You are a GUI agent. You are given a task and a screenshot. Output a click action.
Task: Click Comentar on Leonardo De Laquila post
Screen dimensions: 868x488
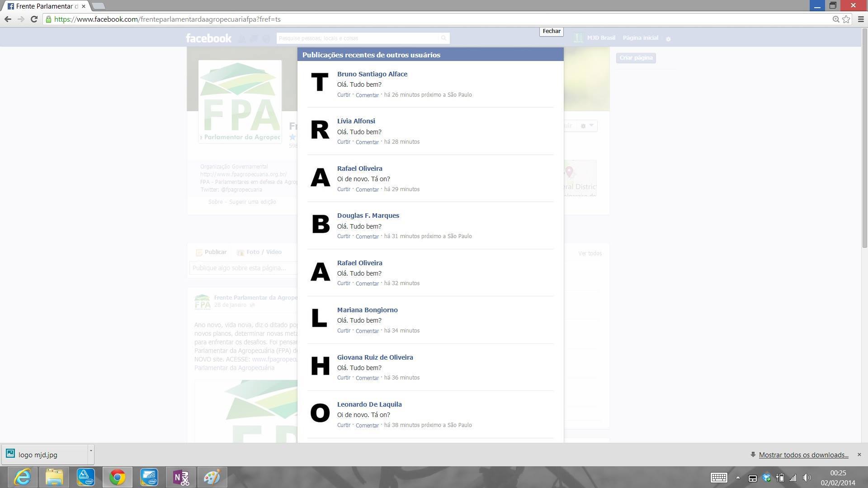point(367,425)
